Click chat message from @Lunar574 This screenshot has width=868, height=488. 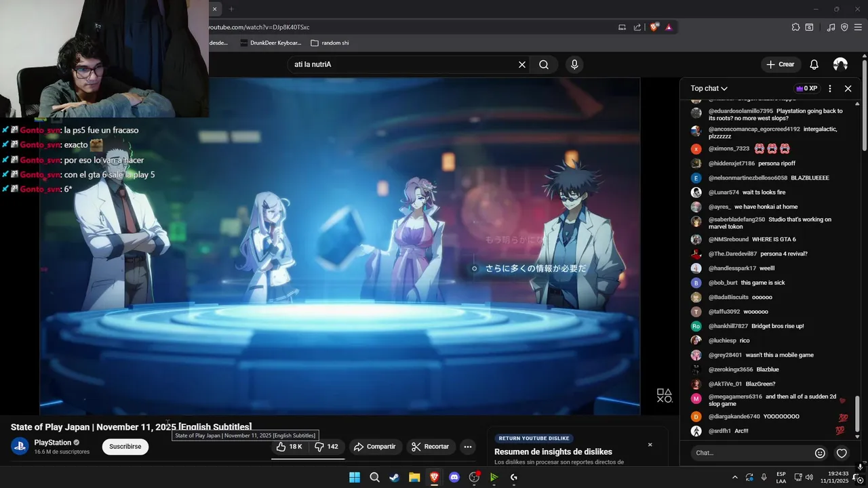pyautogui.click(x=738, y=192)
